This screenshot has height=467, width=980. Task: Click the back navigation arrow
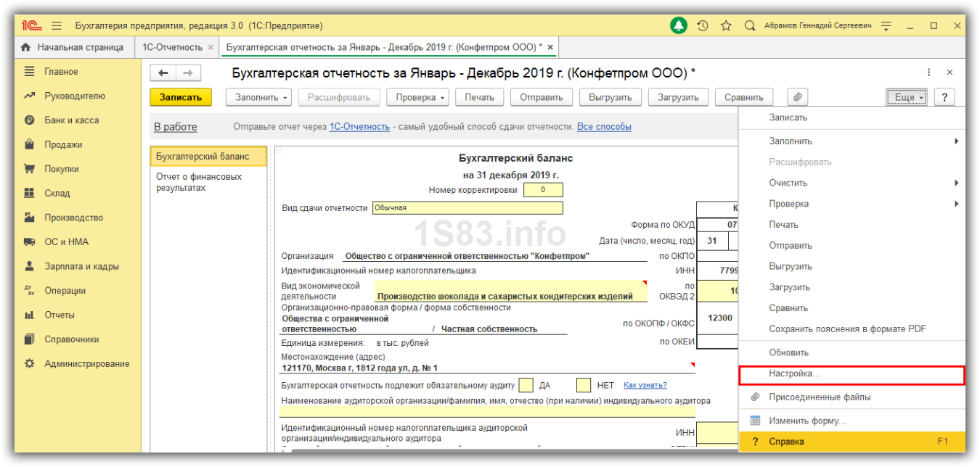tap(163, 73)
